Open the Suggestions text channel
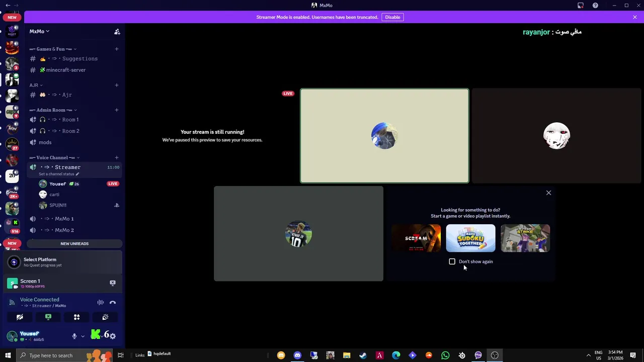644x362 pixels. 74,59
